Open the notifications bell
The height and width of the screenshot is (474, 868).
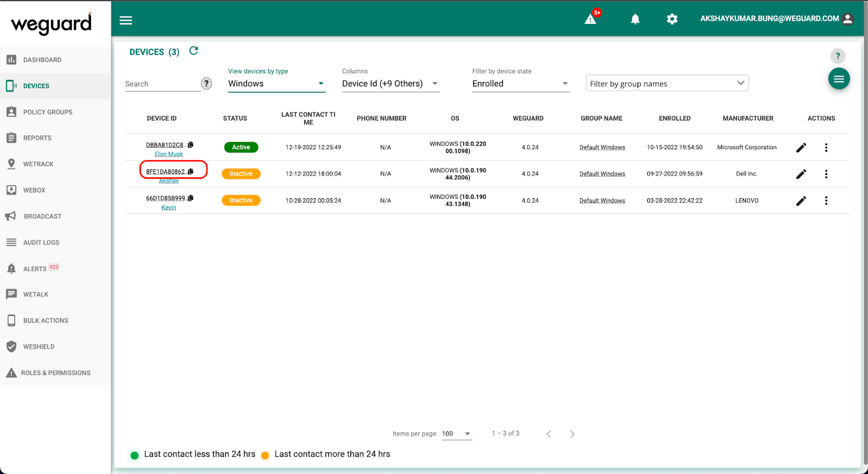635,19
